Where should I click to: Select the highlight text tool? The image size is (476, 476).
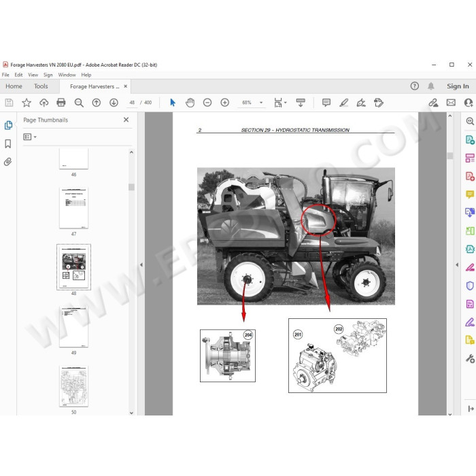(x=343, y=103)
